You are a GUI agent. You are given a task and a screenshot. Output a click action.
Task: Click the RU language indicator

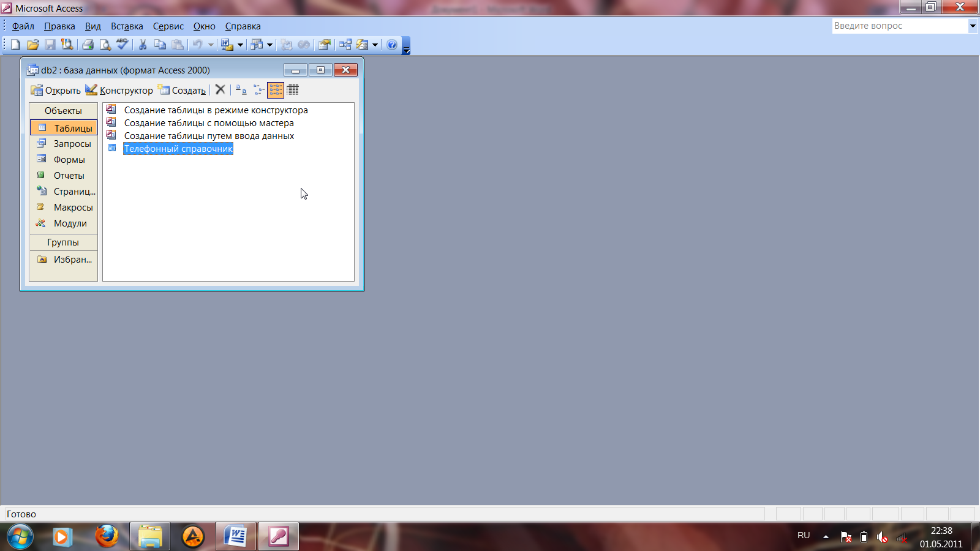[804, 536]
